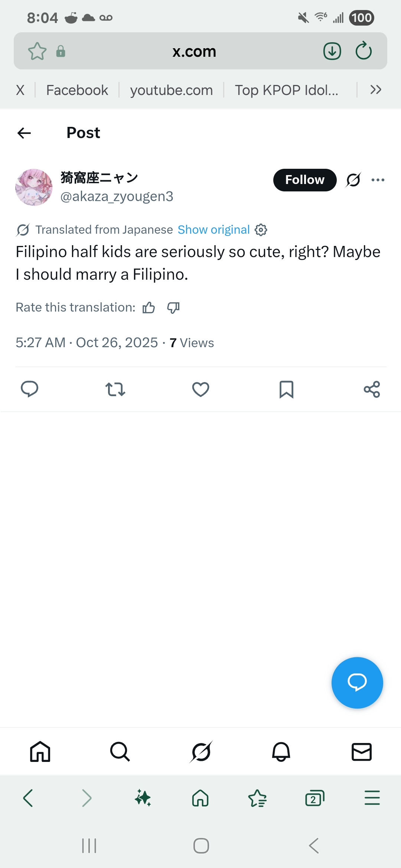The image size is (401, 868).
Task: Tap the Reply speech bubble icon
Action: [29, 389]
